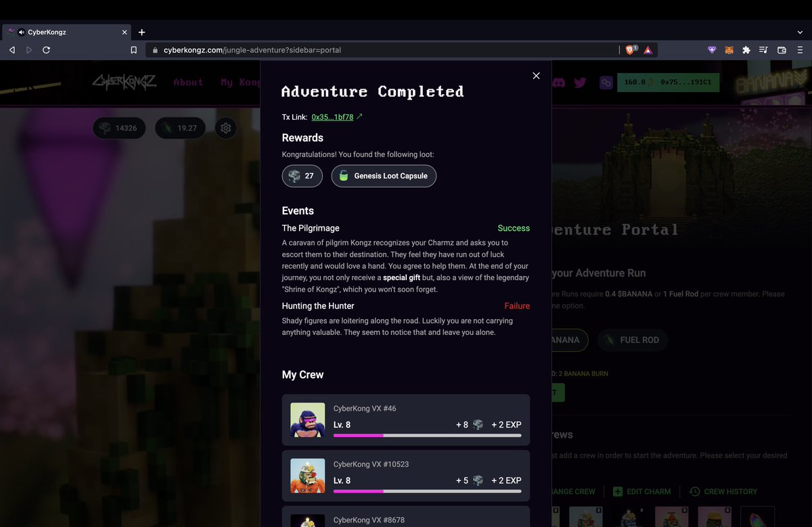Open Brave Rewards triangle icon
The image size is (812, 527).
point(648,50)
